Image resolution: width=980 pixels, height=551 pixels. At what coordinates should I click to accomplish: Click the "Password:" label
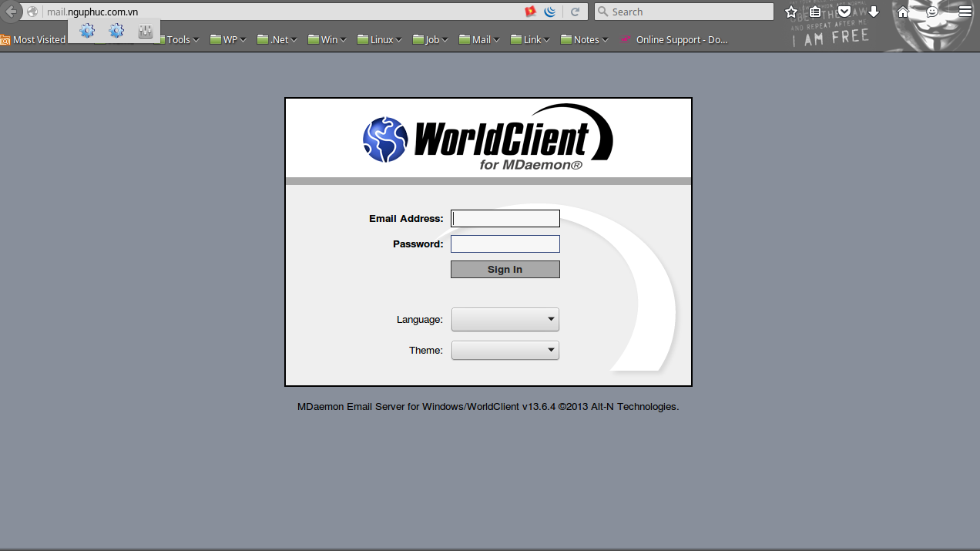(x=418, y=244)
